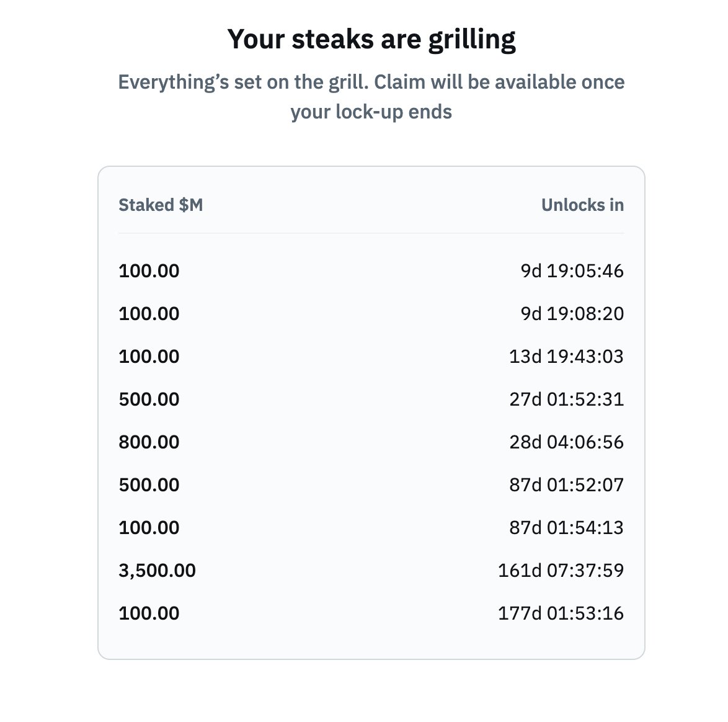Click the 500.00 stake unlocking in 27d
This screenshot has width=728, height=722.
(149, 399)
